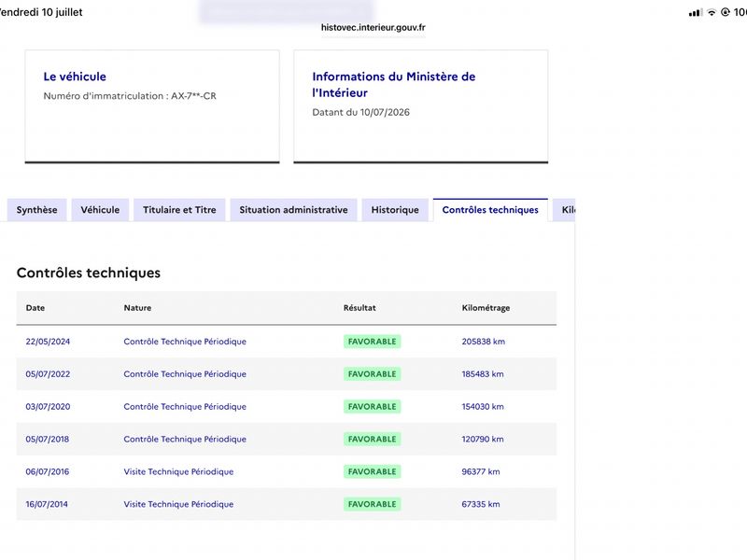This screenshot has height=560, width=747.
Task: Click the 96377 km mileage value
Action: (x=481, y=471)
